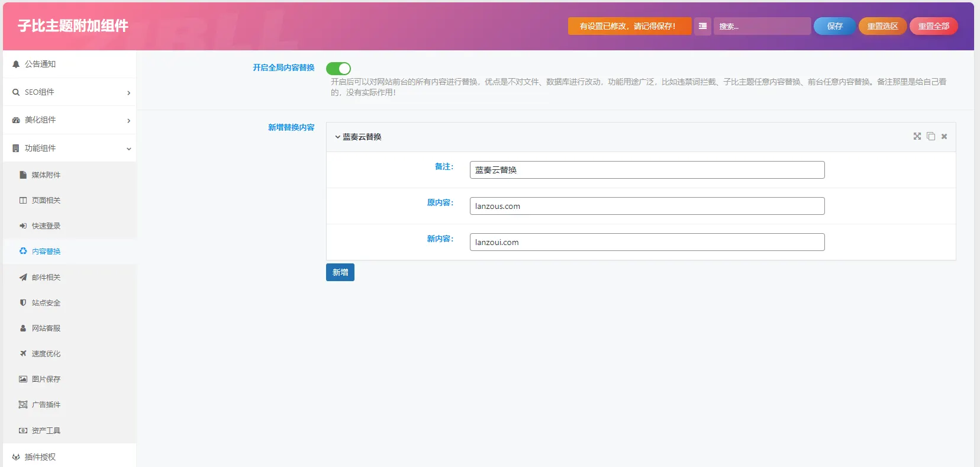Screen dimensions: 980x467
Task: Click the 重置全部 button
Action: point(933,26)
